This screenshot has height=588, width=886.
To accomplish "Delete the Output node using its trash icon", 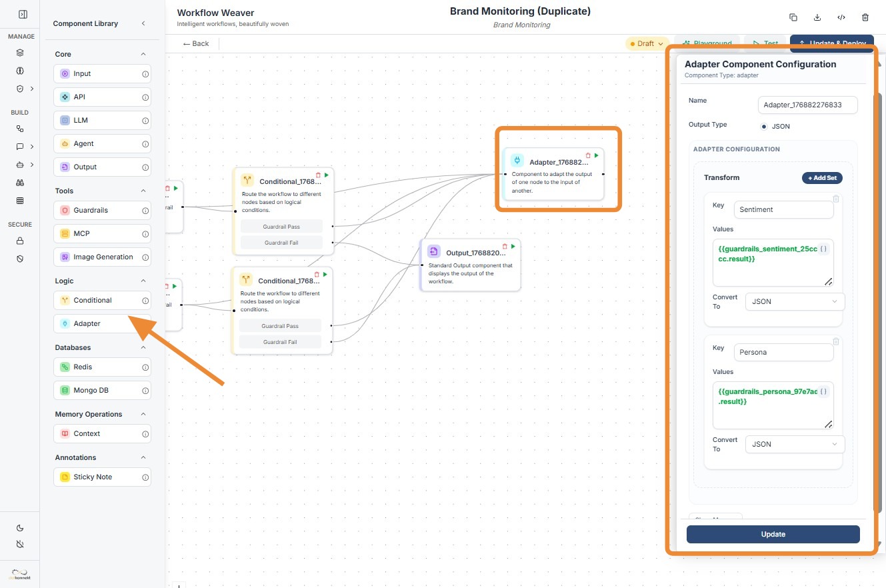I will [505, 247].
